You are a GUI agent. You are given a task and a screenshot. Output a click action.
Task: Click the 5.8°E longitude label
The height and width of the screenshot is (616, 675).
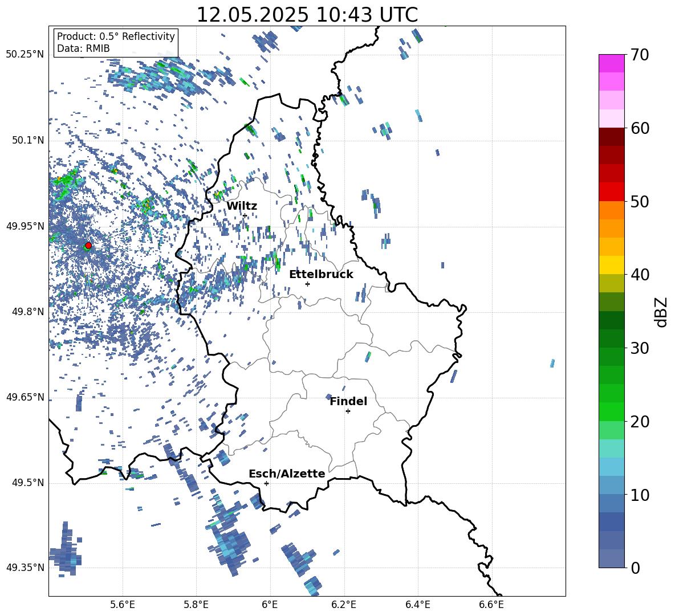pyautogui.click(x=196, y=605)
